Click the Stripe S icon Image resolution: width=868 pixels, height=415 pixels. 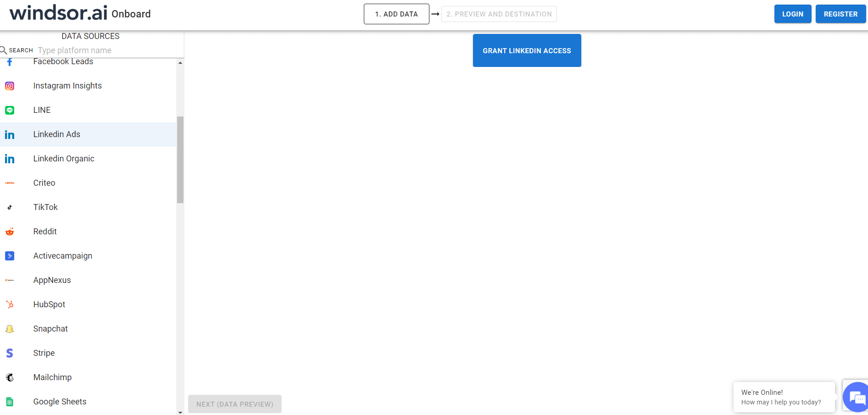[10, 353]
